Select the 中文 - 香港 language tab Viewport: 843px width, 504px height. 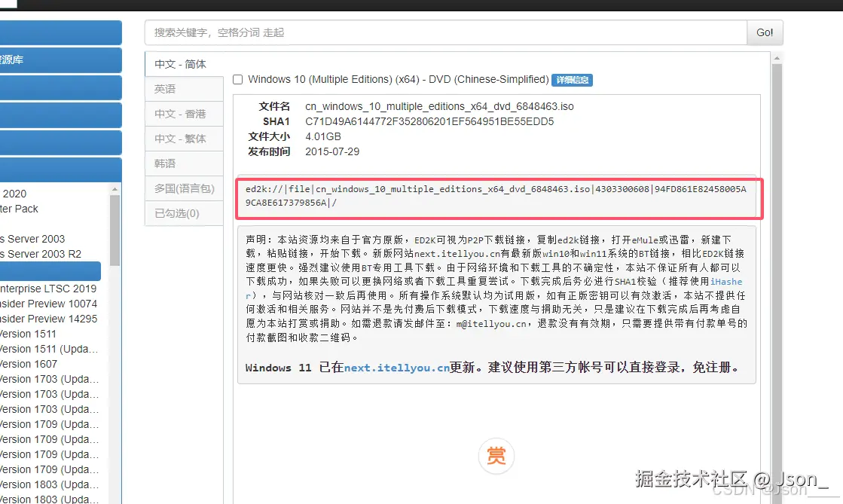(184, 114)
